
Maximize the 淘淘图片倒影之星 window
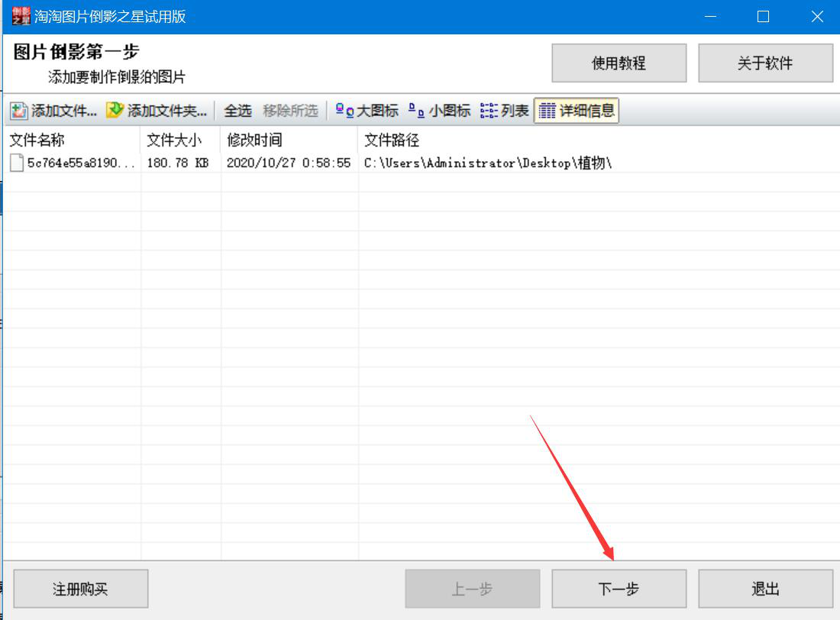click(x=763, y=17)
